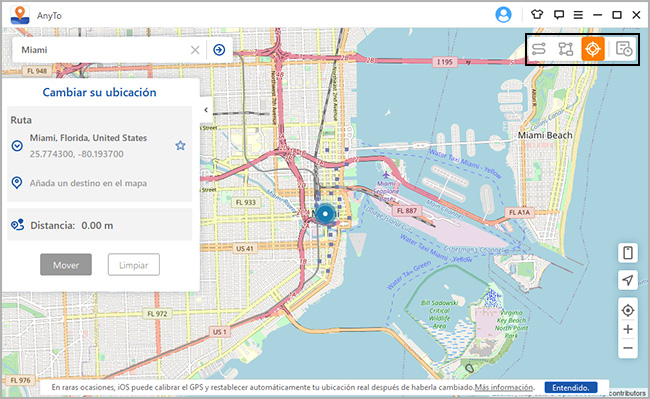This screenshot has height=399, width=650.
Task: Open the hamburger menu
Action: 578,15
